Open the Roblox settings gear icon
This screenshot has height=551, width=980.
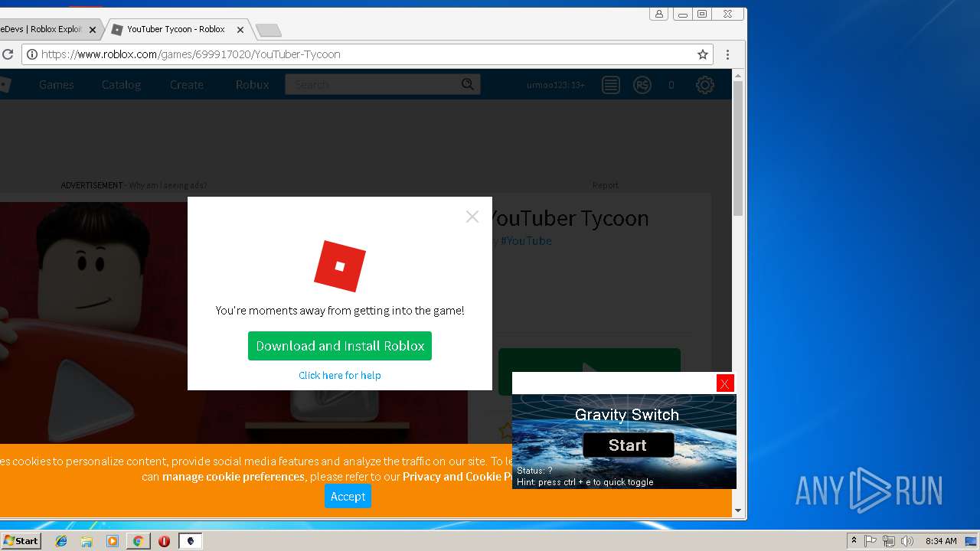click(x=704, y=85)
